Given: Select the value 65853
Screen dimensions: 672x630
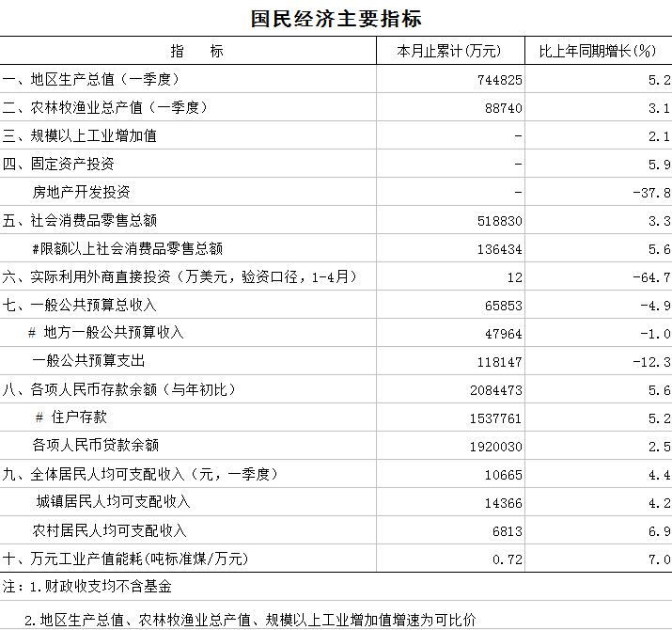Looking at the screenshot, I should 504,306.
